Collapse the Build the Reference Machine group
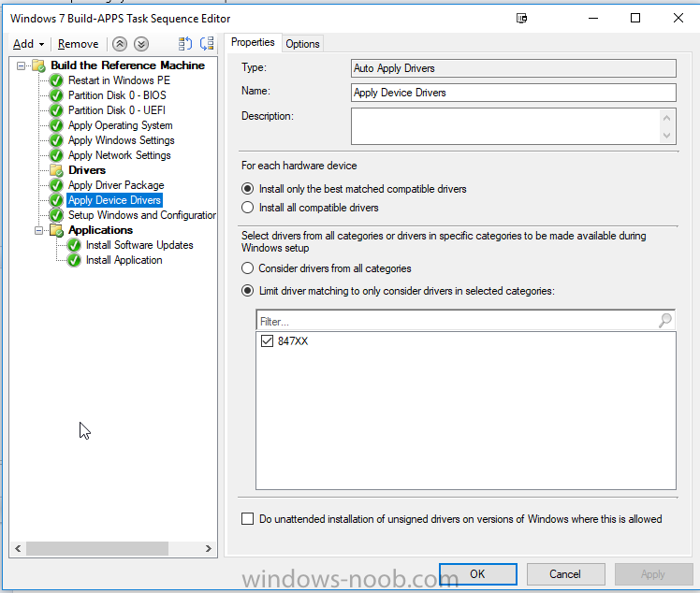Viewport: 700px width, 593px height. click(x=21, y=65)
